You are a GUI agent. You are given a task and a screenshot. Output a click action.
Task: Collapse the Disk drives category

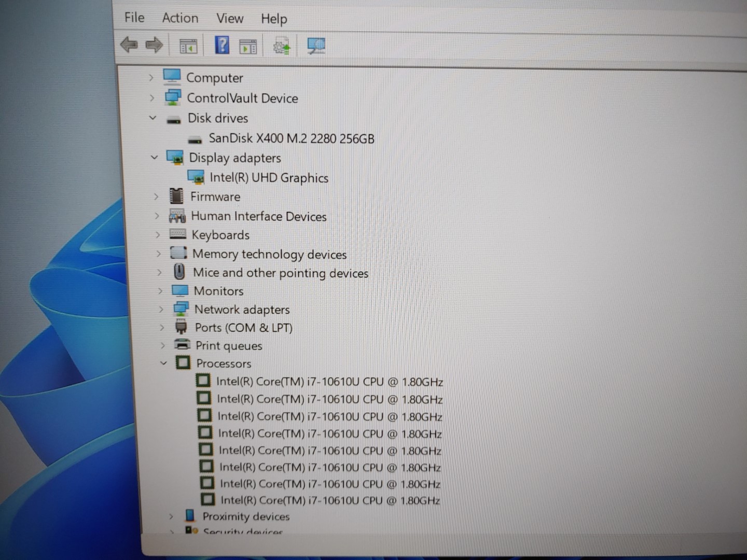coord(153,118)
